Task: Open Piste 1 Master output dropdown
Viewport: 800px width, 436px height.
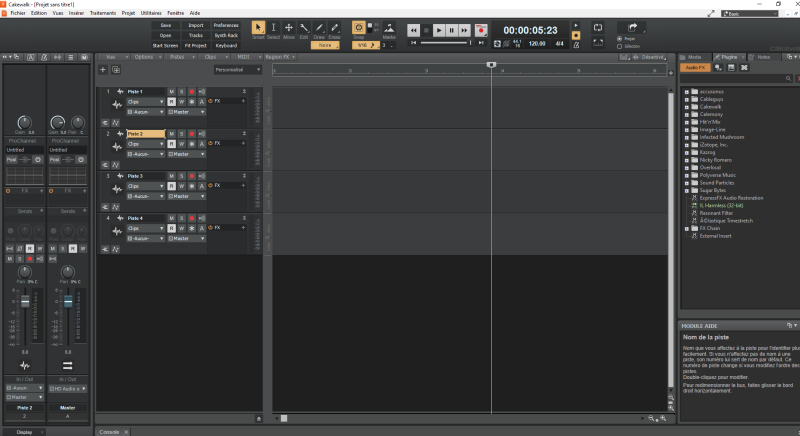Action: tap(187, 112)
